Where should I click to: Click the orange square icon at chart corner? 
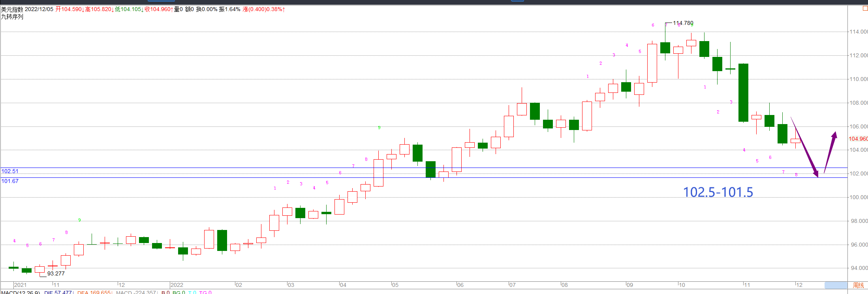click(x=865, y=9)
